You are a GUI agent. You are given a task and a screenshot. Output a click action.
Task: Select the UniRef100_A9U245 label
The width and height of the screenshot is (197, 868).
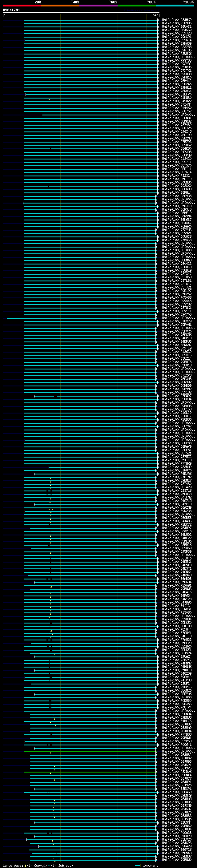click(176, 84)
